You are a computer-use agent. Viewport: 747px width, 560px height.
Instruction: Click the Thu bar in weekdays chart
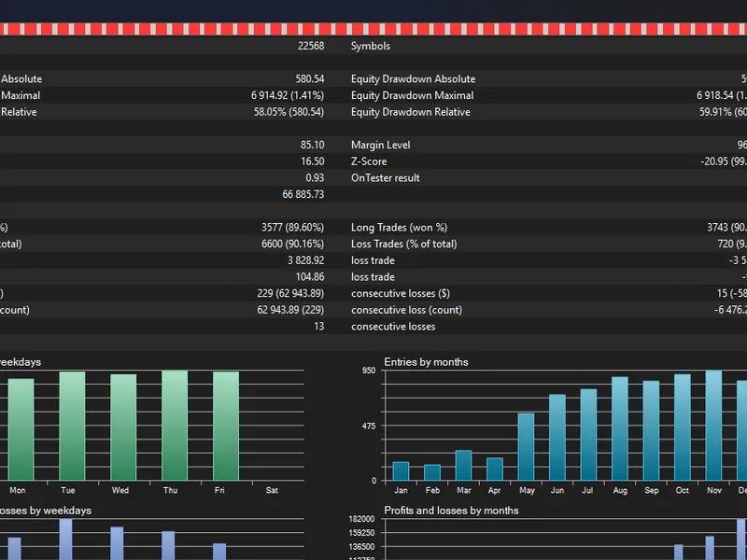click(x=175, y=426)
